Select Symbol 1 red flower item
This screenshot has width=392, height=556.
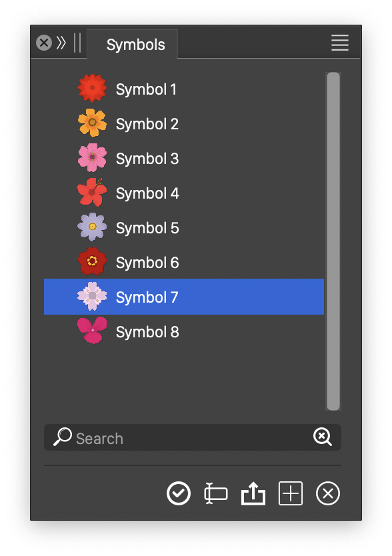(x=184, y=89)
